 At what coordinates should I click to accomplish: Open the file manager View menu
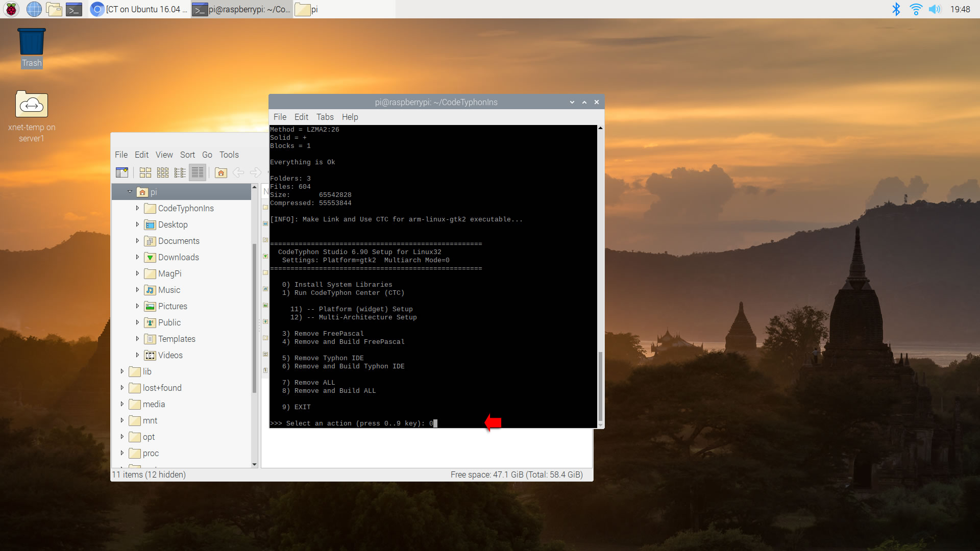pyautogui.click(x=164, y=155)
